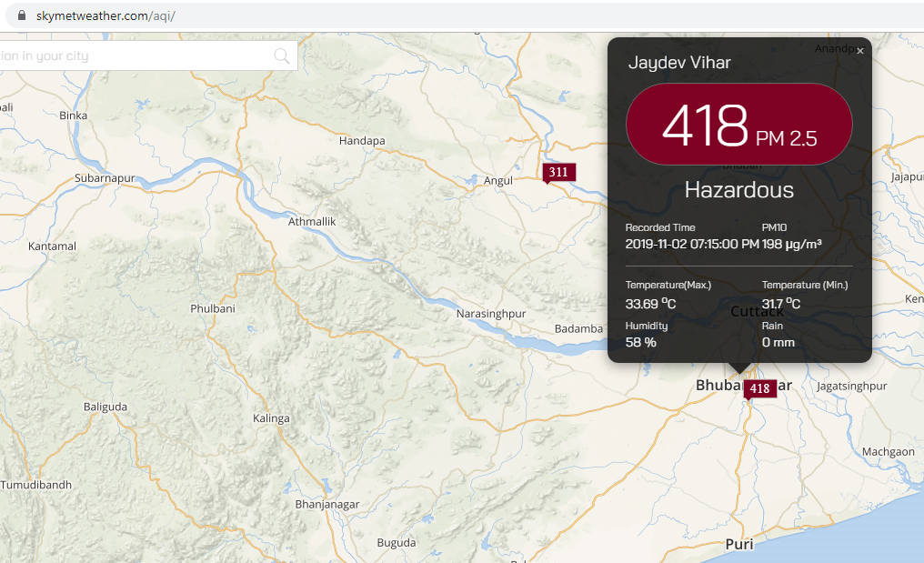This screenshot has height=563, width=924.
Task: Click the 418 PM 2.5 red badge
Action: point(739,124)
